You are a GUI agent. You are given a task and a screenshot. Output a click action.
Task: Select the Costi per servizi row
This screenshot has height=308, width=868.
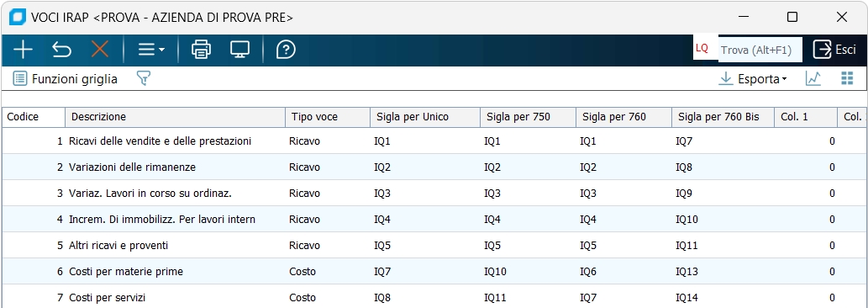click(x=434, y=297)
